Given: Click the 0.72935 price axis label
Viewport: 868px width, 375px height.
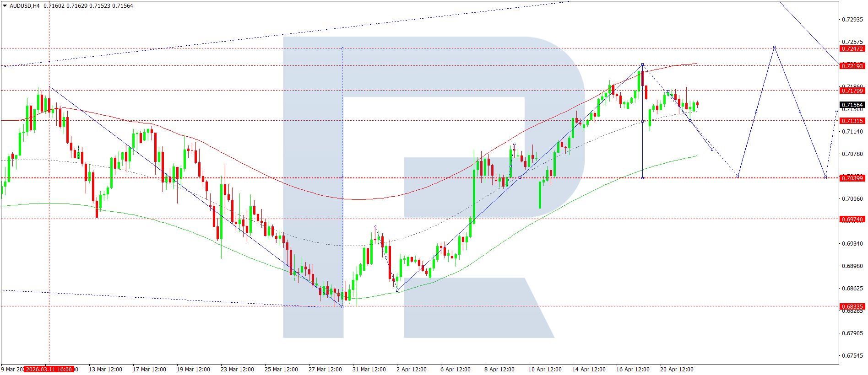Looking at the screenshot, I should (x=852, y=20).
